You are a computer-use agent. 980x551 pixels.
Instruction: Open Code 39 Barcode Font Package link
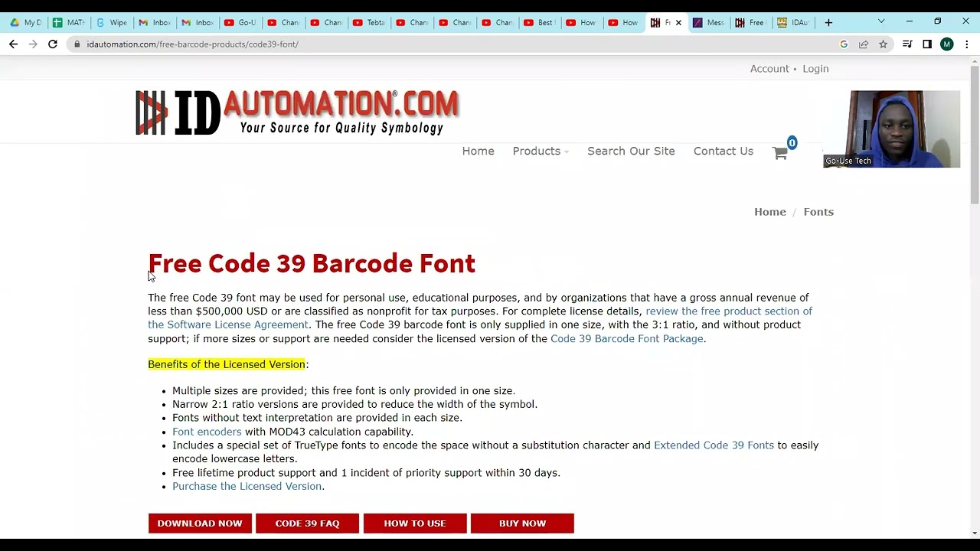point(626,338)
